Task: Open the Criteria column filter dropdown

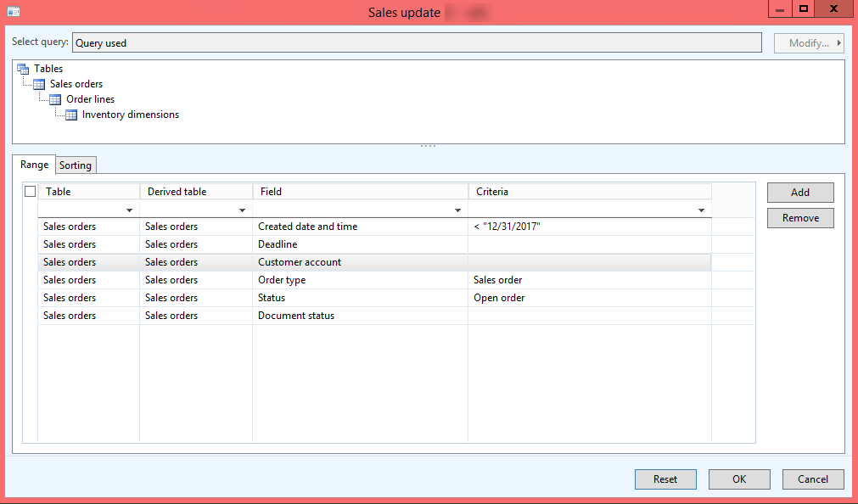Action: tap(701, 210)
